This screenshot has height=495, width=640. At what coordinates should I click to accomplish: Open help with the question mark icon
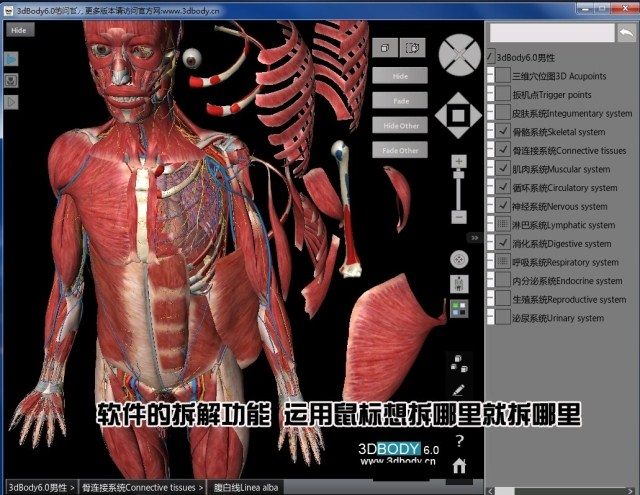pos(460,441)
